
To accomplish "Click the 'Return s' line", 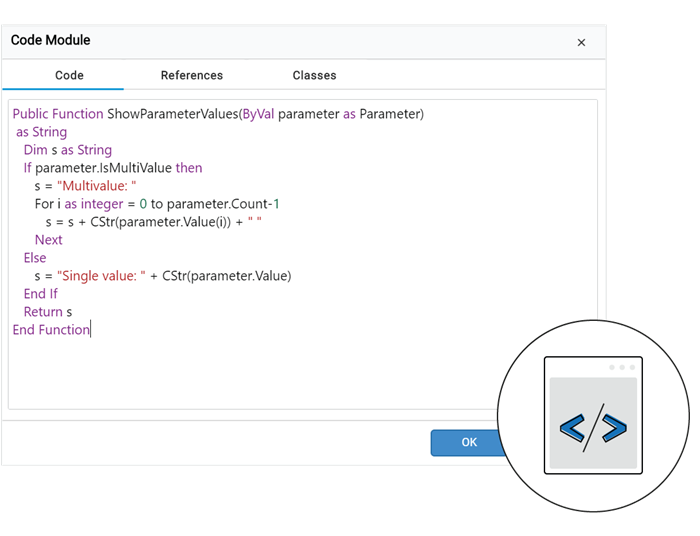I will pos(48,312).
